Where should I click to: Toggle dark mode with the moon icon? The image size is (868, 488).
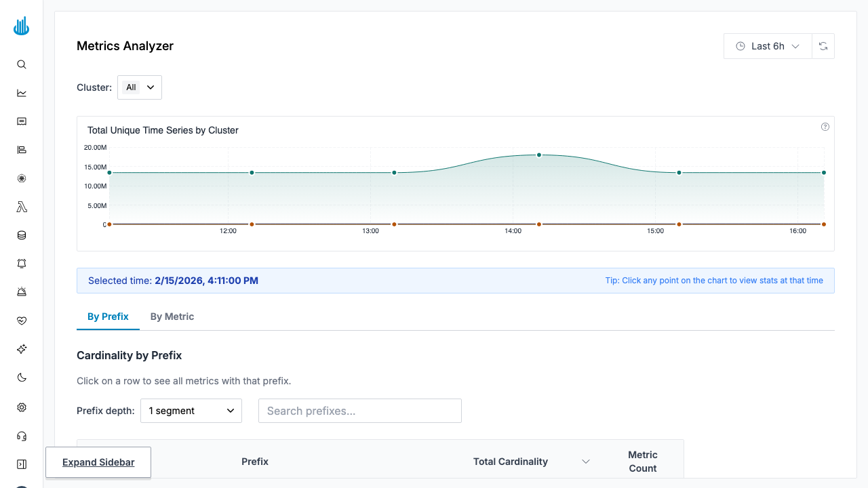pyautogui.click(x=21, y=378)
